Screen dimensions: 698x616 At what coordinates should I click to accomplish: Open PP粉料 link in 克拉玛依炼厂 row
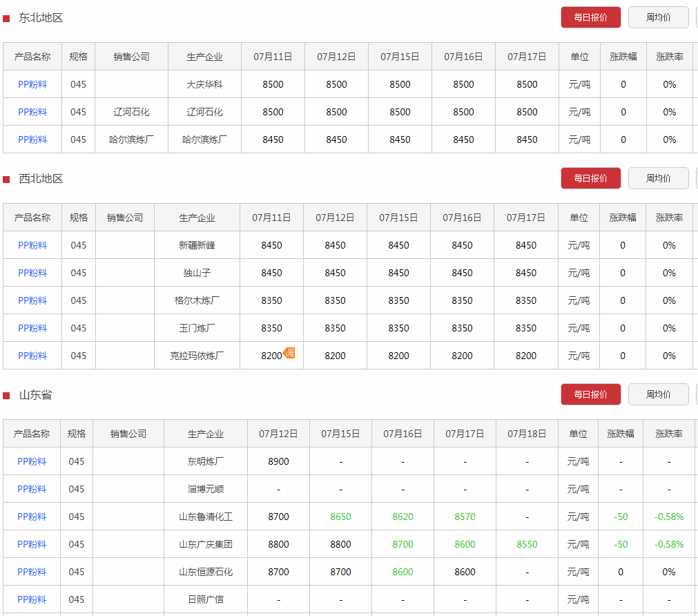pyautogui.click(x=32, y=356)
